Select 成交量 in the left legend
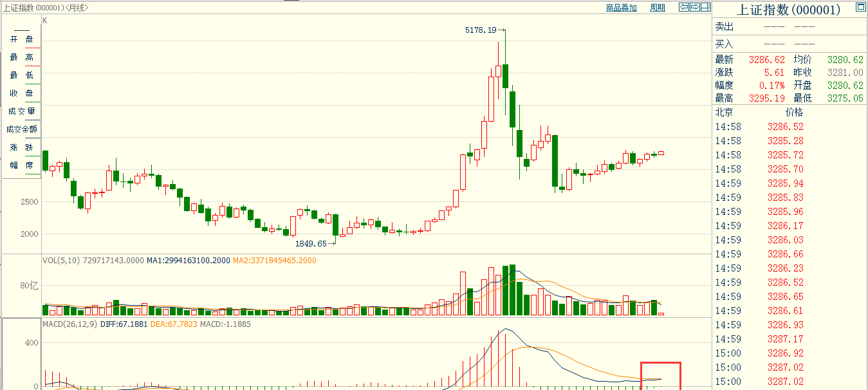Screen dimensions: 868x390 21,111
